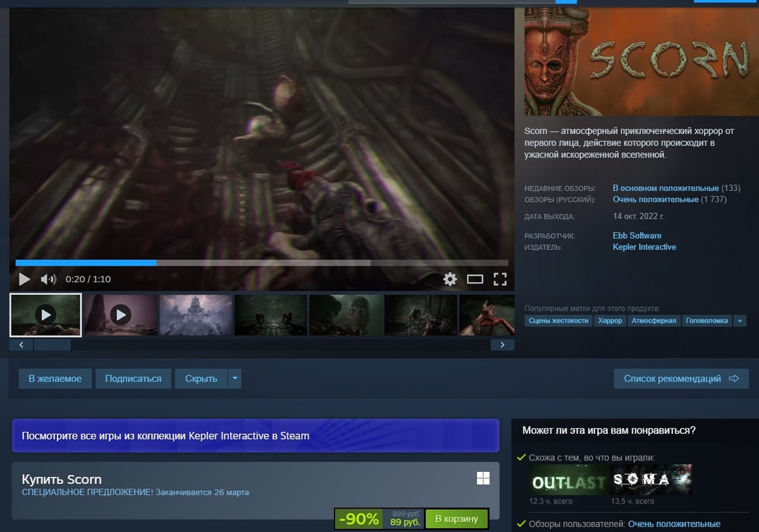The image size is (759, 532).
Task: Click the Может ли эта игра вам понравиться? heading
Action: (x=609, y=430)
